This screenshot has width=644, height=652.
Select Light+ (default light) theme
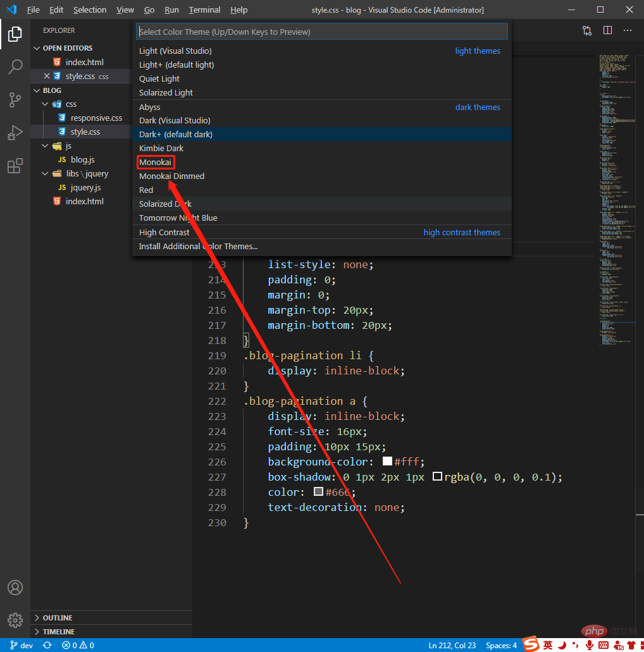[x=322, y=65]
